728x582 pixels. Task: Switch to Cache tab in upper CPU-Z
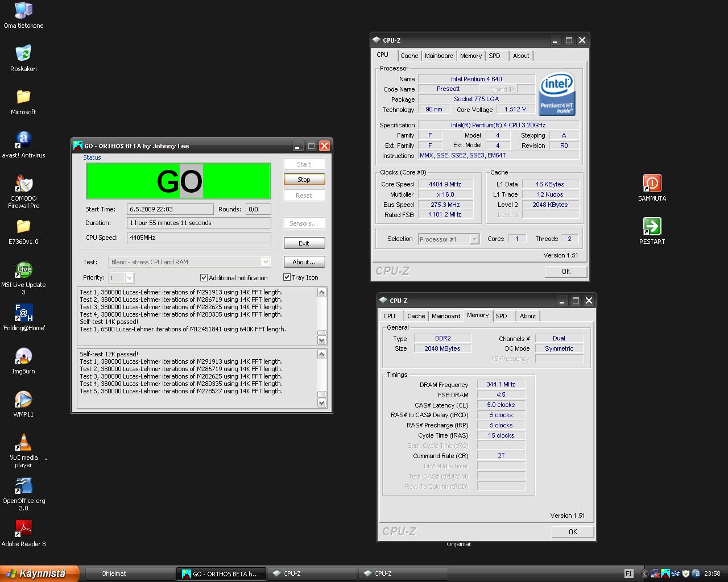tap(409, 56)
